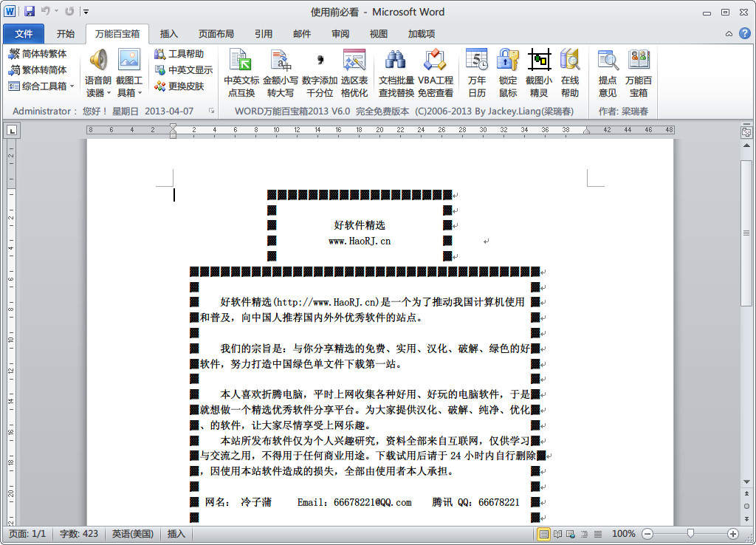Screen dimensions: 756x545
Task: Open the 加载项 tab
Action: coord(422,34)
